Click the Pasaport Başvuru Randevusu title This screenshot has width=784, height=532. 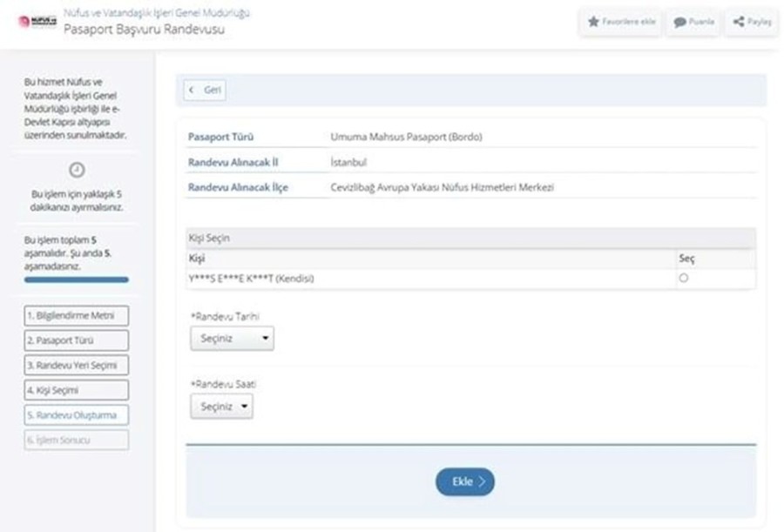144,30
